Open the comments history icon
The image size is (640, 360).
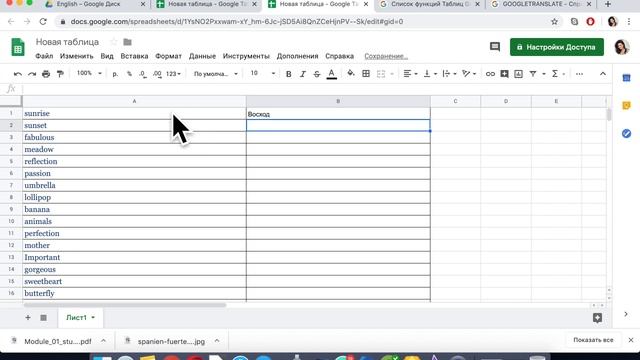(495, 47)
